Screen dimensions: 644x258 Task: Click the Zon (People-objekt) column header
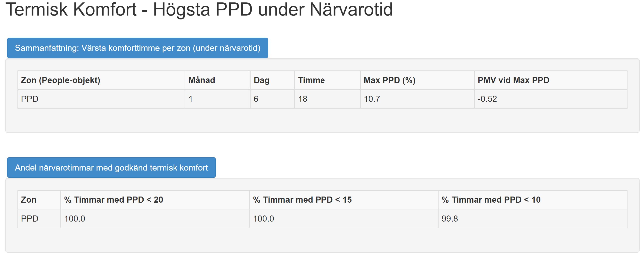(60, 80)
